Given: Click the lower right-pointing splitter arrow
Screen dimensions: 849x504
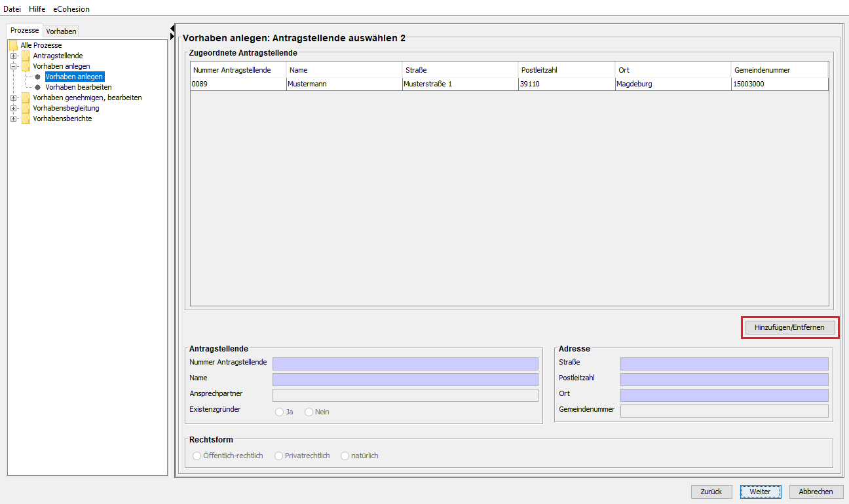Looking at the screenshot, I should 172,36.
